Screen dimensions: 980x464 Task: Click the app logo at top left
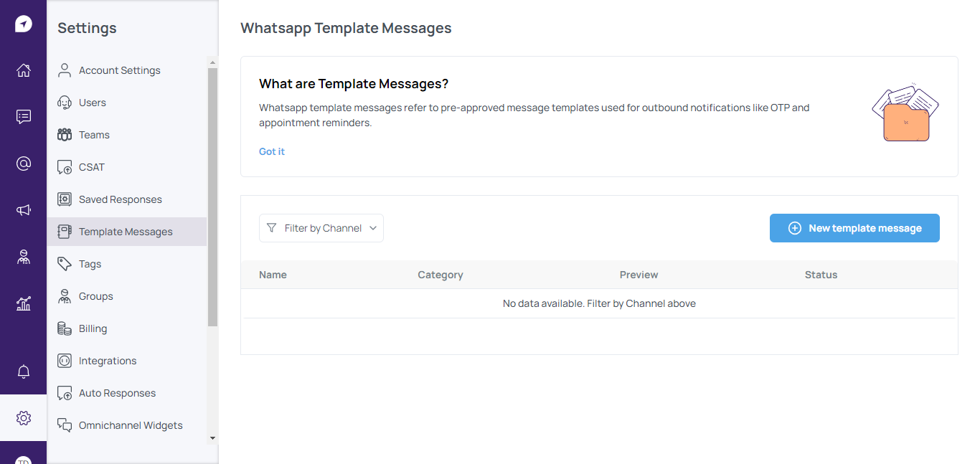(x=24, y=24)
